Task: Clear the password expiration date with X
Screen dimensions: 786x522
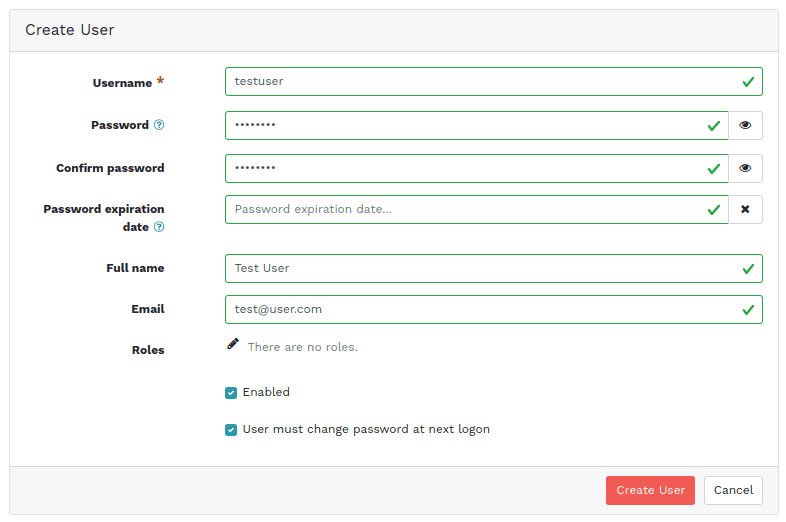Action: click(x=745, y=209)
